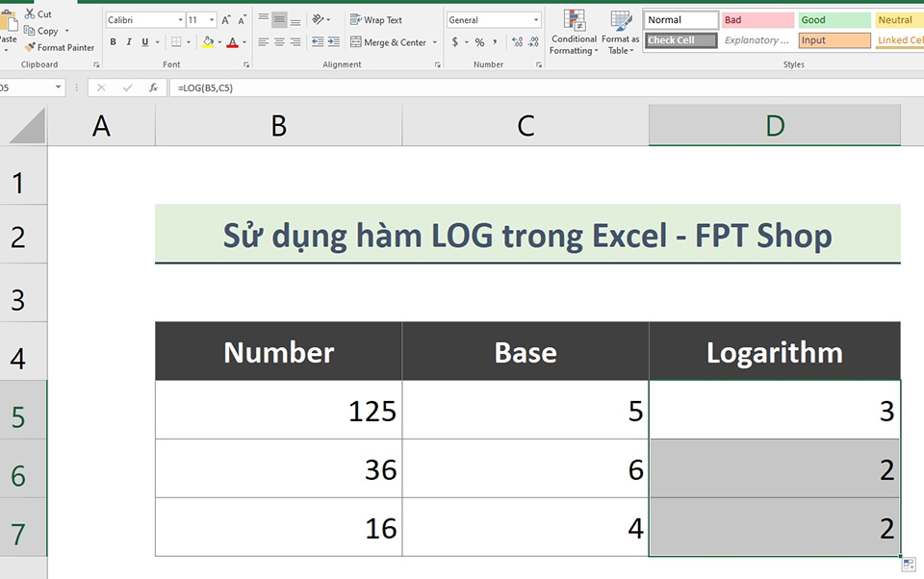
Task: Open the Calibri font name dropdown
Action: [x=180, y=20]
